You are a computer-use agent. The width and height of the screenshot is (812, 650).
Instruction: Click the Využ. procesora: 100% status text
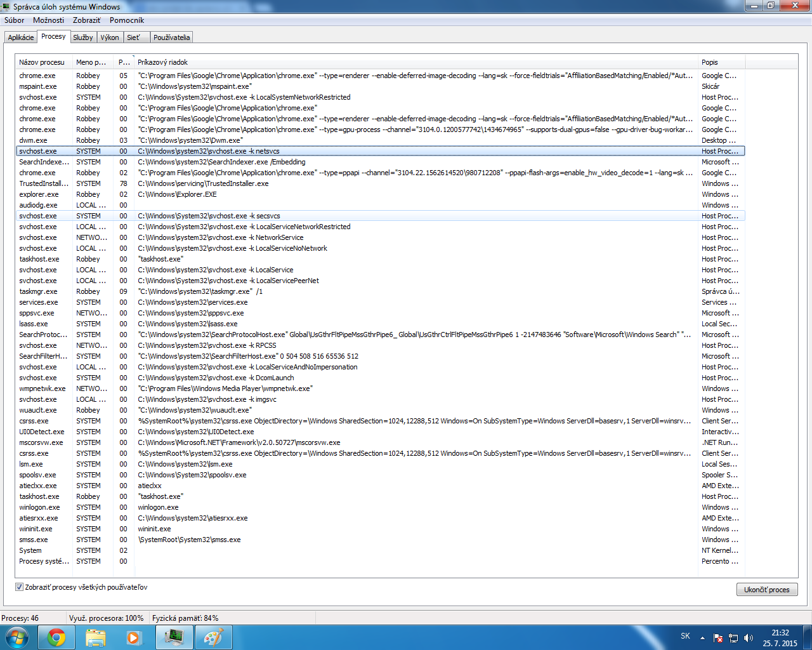coord(107,618)
